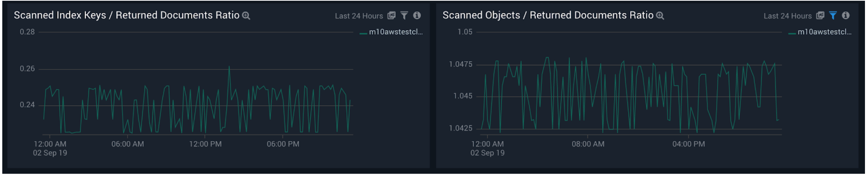Click the Scanned Index Keys / Returned Documents Ratio title
The width and height of the screenshot is (868, 177).
(x=127, y=15)
